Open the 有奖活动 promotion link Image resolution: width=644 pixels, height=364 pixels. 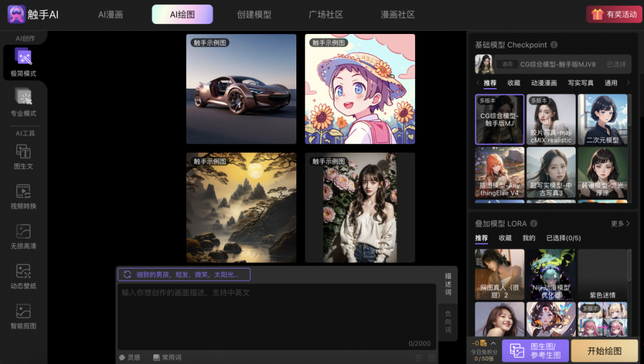pos(614,13)
